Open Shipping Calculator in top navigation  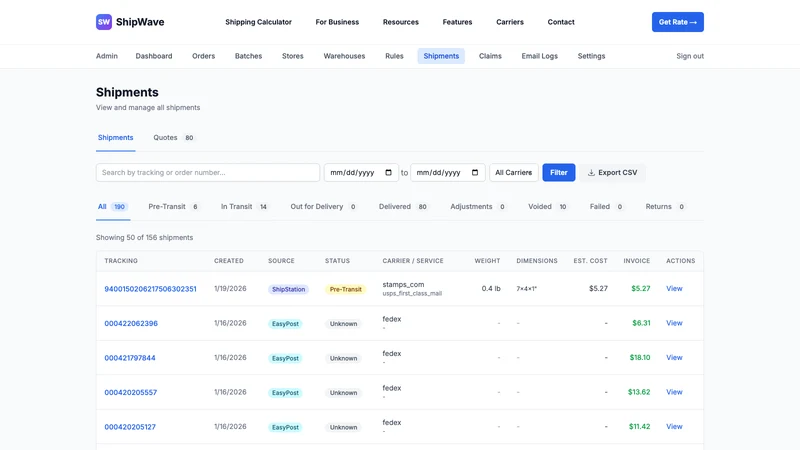tap(259, 22)
